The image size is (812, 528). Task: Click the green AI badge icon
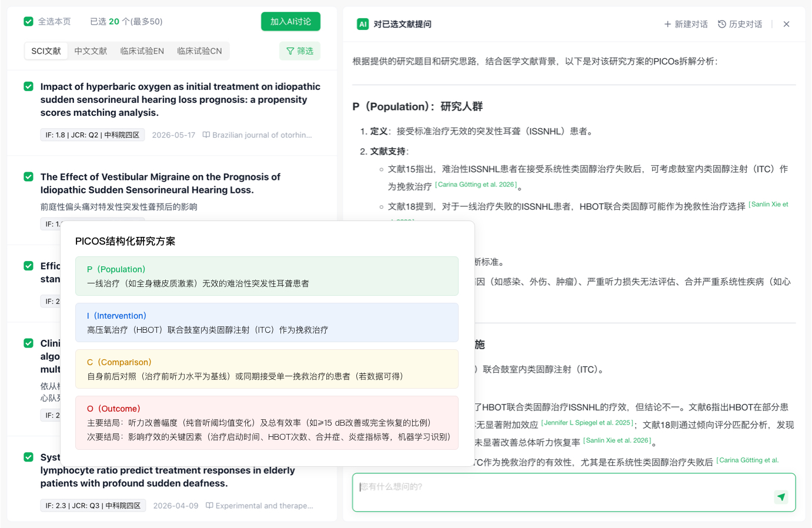(x=363, y=24)
